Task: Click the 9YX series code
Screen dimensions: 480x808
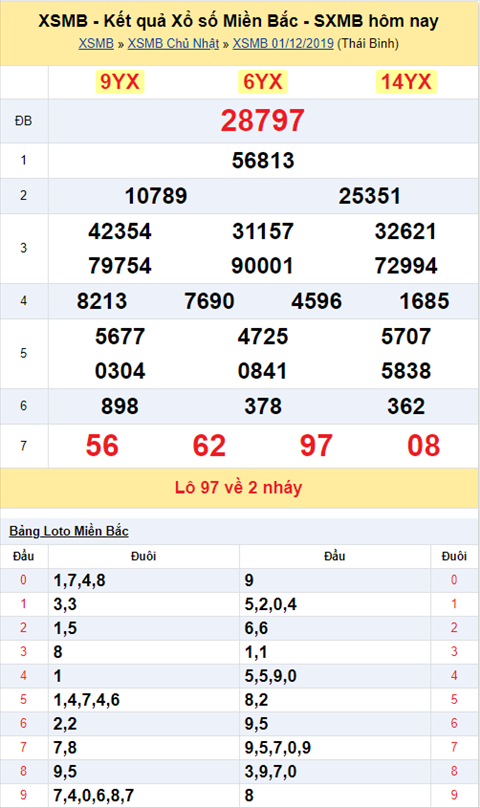Action: click(x=120, y=82)
